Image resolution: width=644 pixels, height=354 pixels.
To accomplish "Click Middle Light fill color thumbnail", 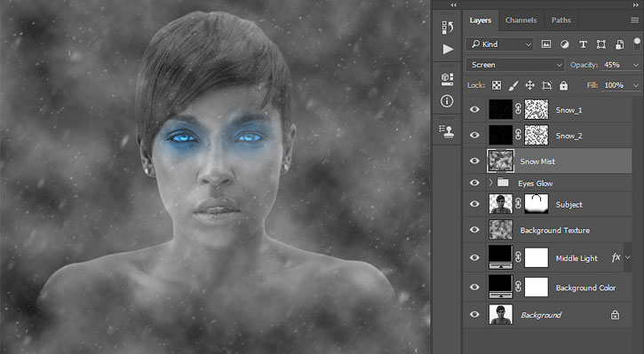I will click(x=501, y=257).
